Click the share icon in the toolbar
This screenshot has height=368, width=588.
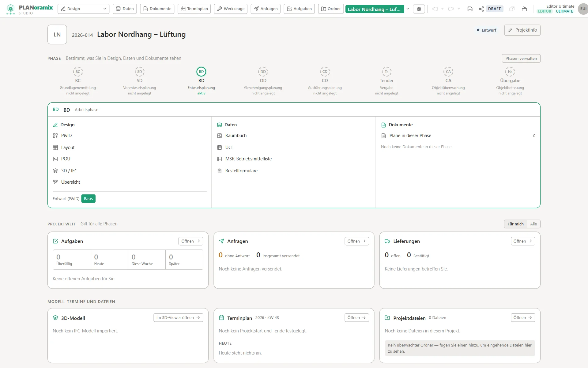coord(481,9)
